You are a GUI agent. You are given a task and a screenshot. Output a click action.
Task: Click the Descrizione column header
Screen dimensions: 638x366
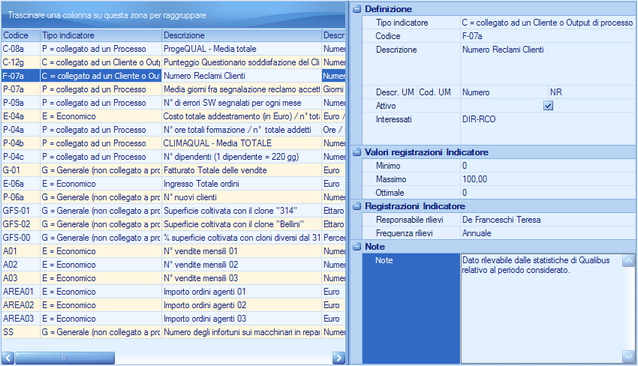tap(241, 35)
